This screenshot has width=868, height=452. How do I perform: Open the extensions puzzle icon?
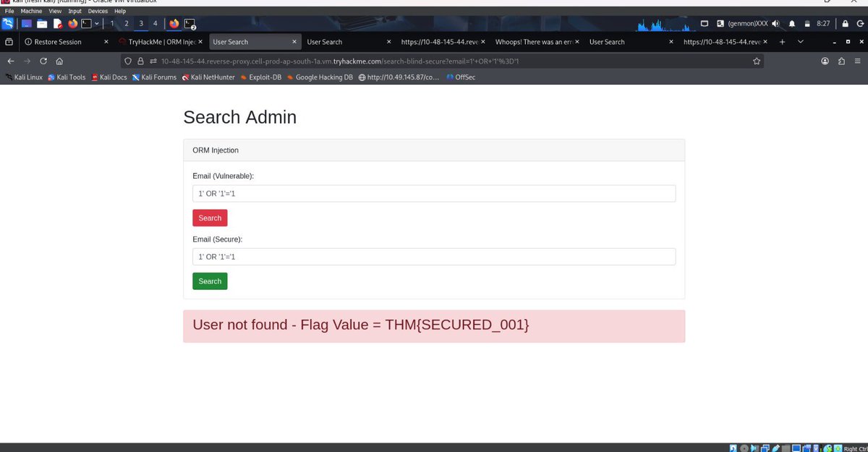(x=841, y=61)
